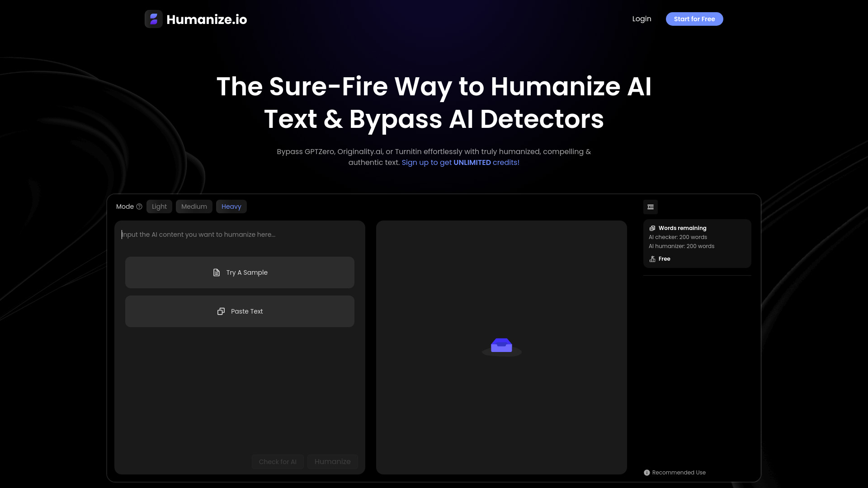
Task: Click the Login menu item
Action: (642, 19)
